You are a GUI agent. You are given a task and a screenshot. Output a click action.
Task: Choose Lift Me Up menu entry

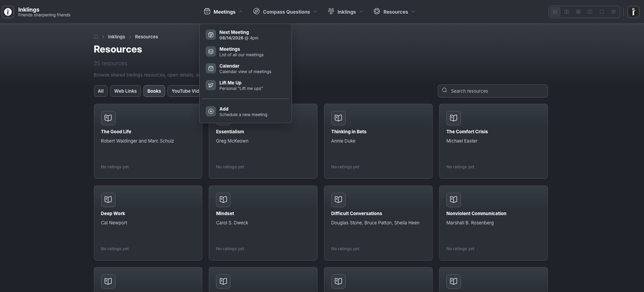pyautogui.click(x=246, y=86)
